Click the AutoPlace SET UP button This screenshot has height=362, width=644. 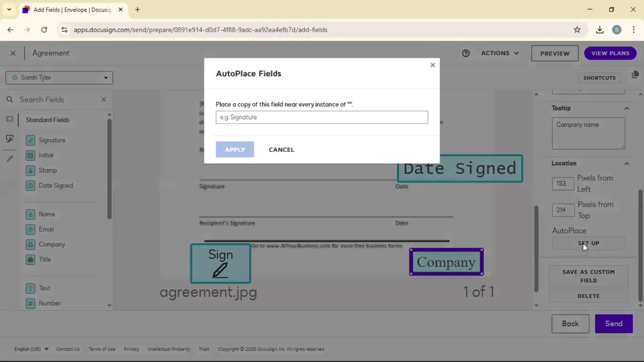coord(588,243)
